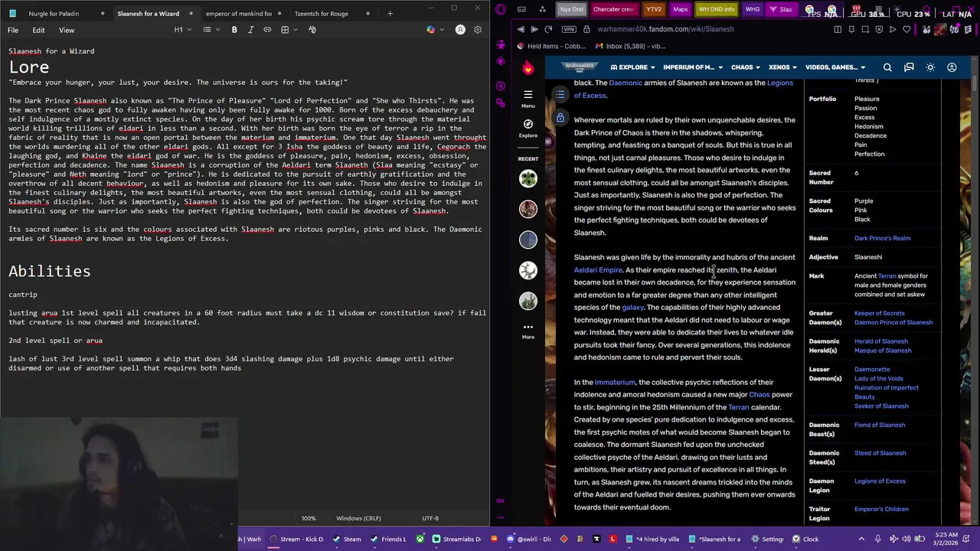Open wiki user account icon
980x551 pixels.
click(x=952, y=67)
